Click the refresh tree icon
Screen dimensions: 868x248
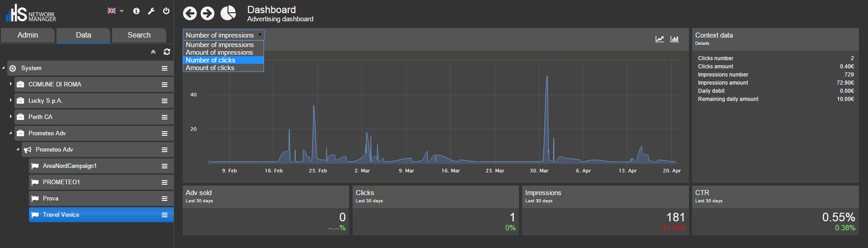point(167,52)
